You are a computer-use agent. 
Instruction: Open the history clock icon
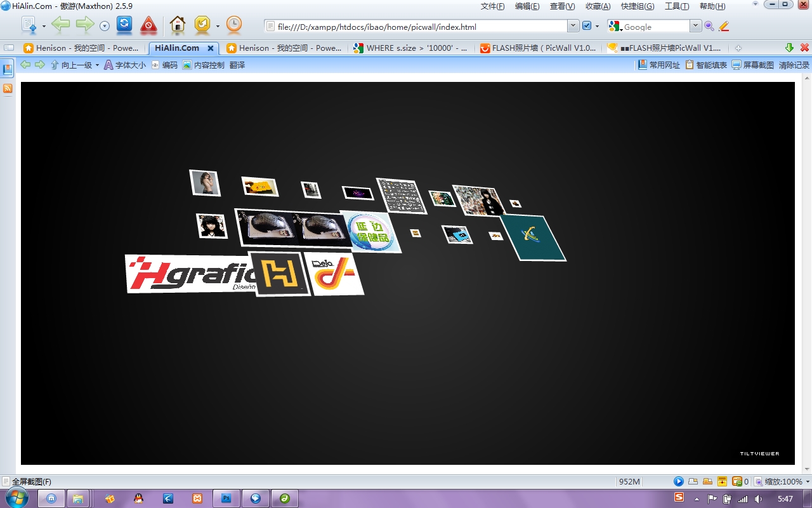pyautogui.click(x=234, y=25)
